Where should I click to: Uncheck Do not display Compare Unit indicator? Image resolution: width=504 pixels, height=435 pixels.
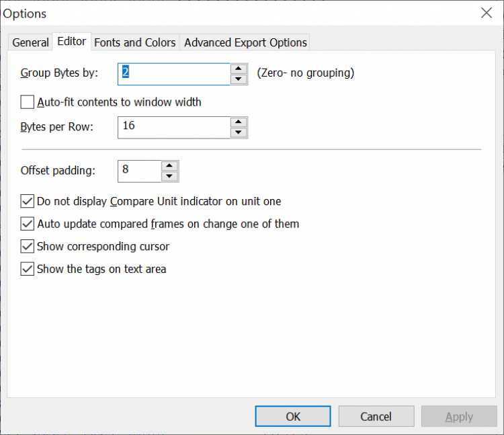click(28, 201)
